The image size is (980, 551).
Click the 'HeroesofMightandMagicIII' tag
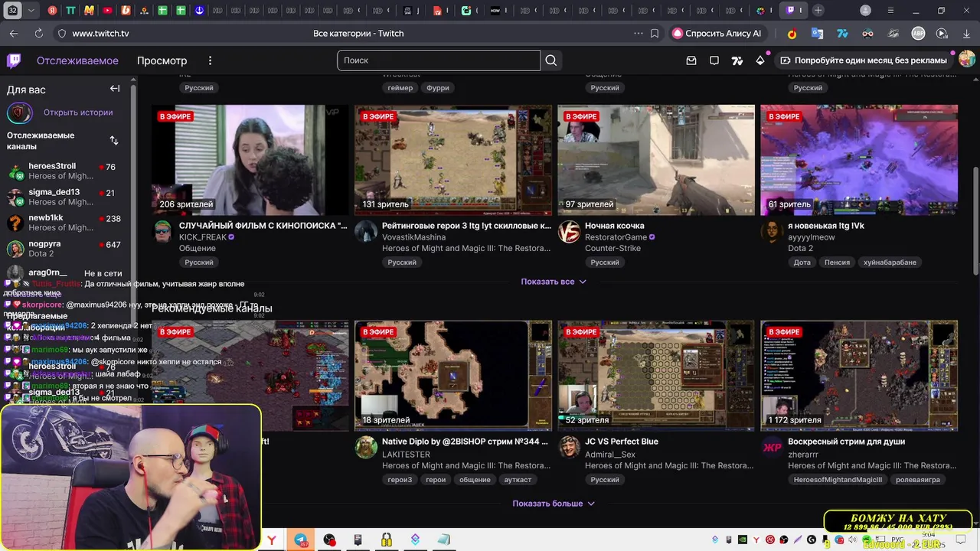(x=837, y=480)
